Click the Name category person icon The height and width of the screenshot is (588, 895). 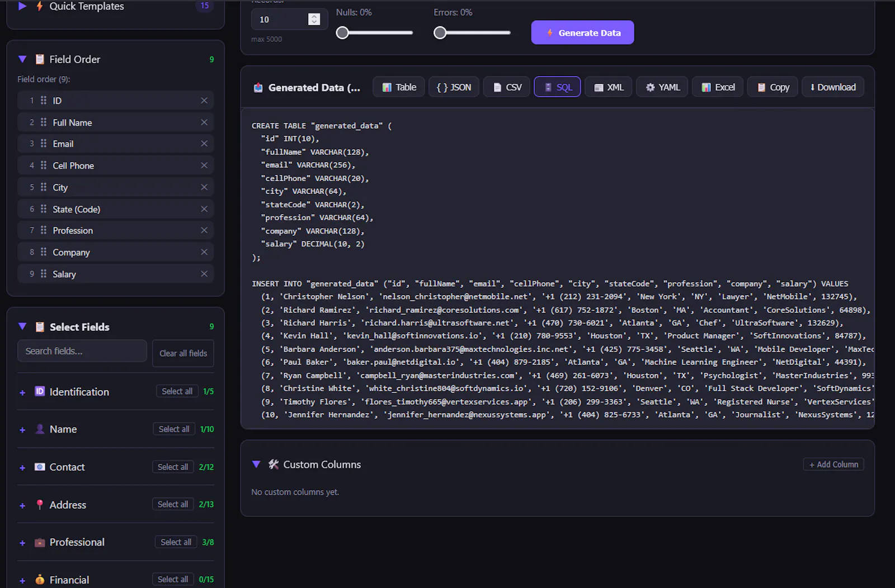[x=40, y=429]
